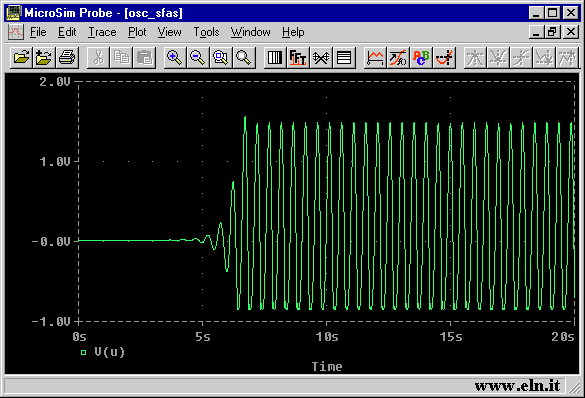This screenshot has width=585, height=398.
Task: Select the Zoom Out magnifier icon
Action: (x=198, y=58)
